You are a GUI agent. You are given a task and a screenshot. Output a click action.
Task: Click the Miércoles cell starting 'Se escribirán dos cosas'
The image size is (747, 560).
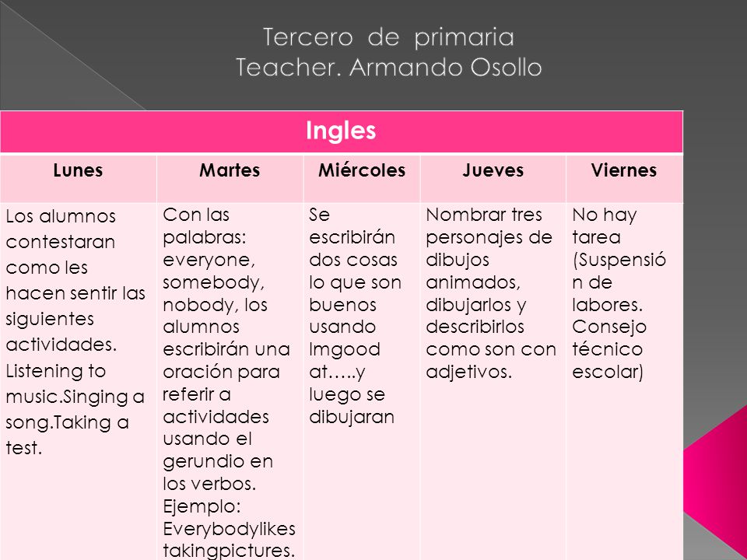pos(362,381)
